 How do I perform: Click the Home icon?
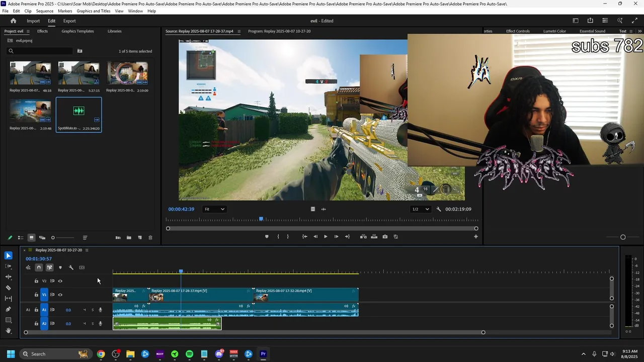[13, 21]
